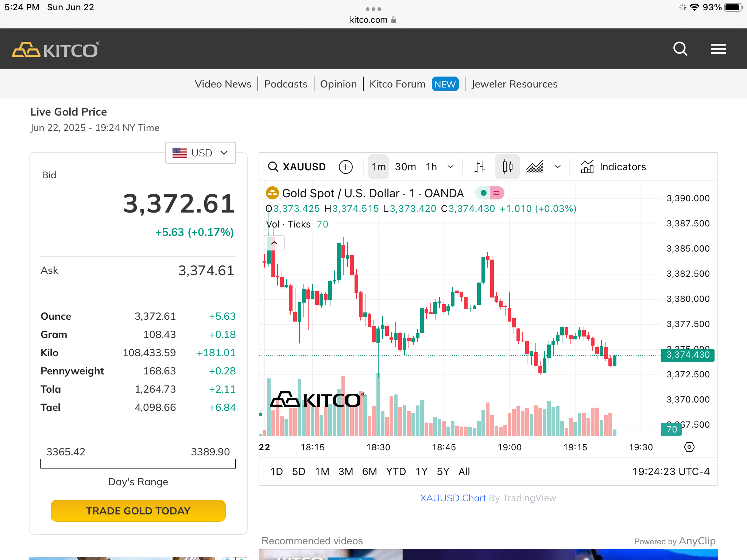The height and width of the screenshot is (560, 747).
Task: Switch to 6M range
Action: click(x=369, y=472)
